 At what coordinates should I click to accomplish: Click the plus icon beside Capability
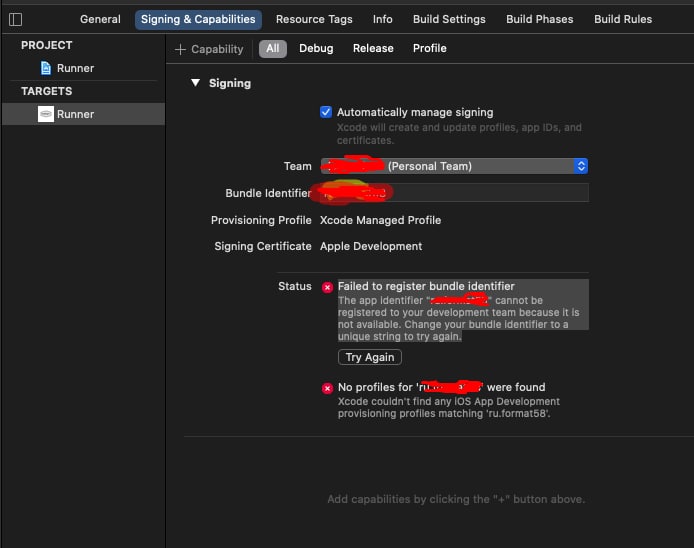180,49
